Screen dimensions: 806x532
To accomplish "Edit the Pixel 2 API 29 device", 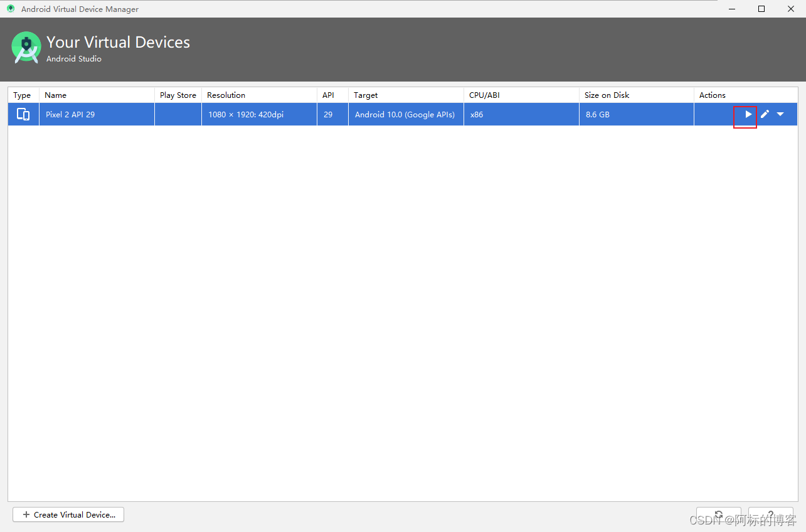I will 765,114.
